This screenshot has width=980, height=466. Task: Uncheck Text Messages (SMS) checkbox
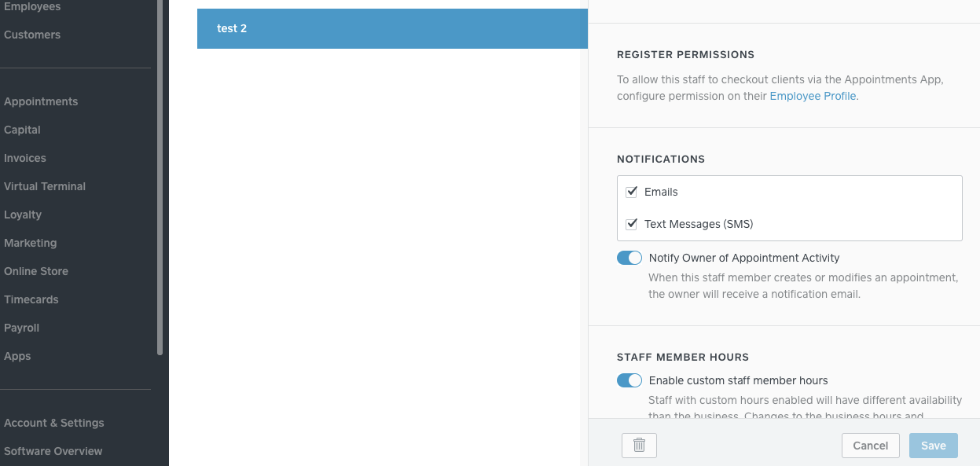pyautogui.click(x=631, y=224)
